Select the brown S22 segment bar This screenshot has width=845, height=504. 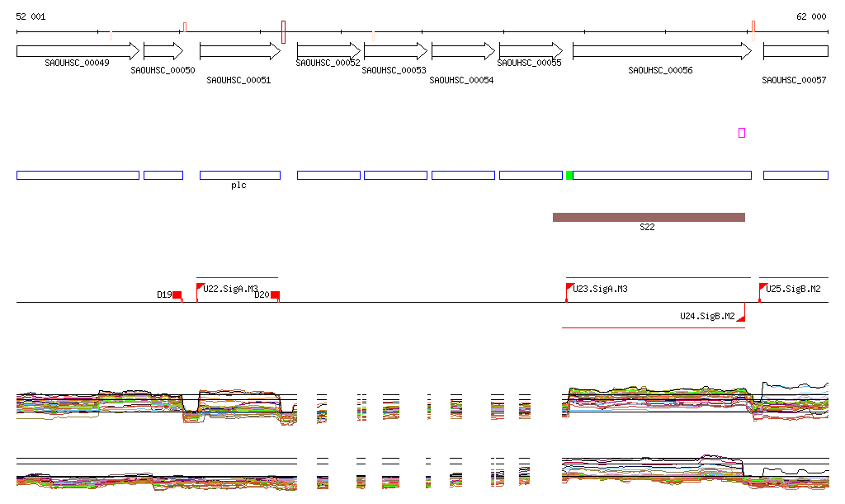(x=649, y=217)
